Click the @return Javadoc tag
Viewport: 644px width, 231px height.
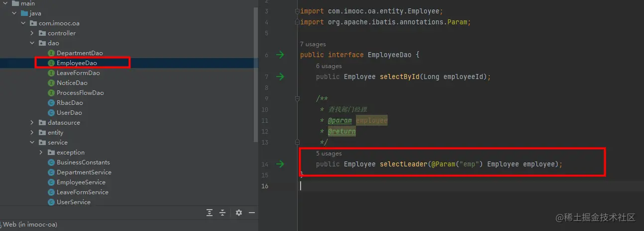click(342, 131)
